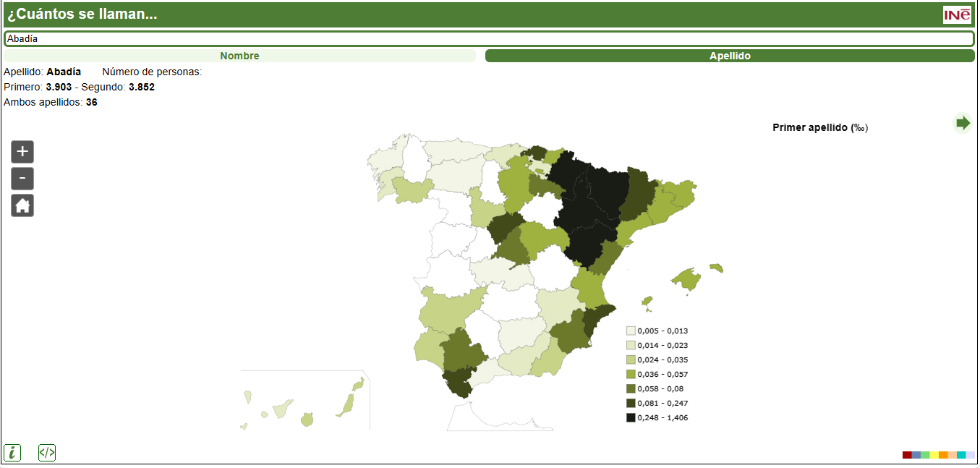Click the Mallorca island on the map

click(687, 279)
